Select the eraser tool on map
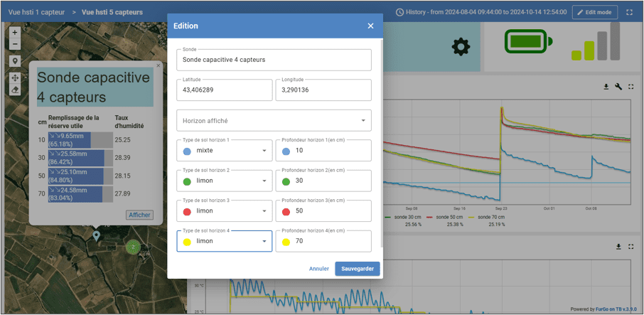The width and height of the screenshot is (644, 315). [15, 90]
